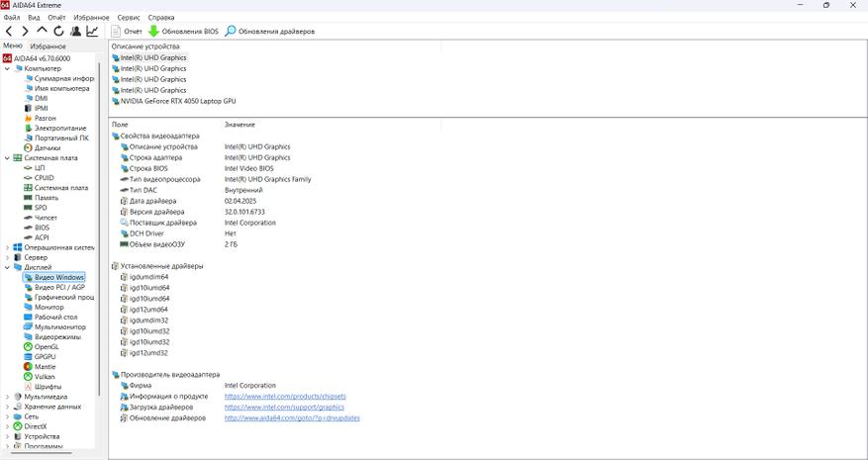The width and height of the screenshot is (868, 460).
Task: Open user management via the person icon
Action: (76, 32)
